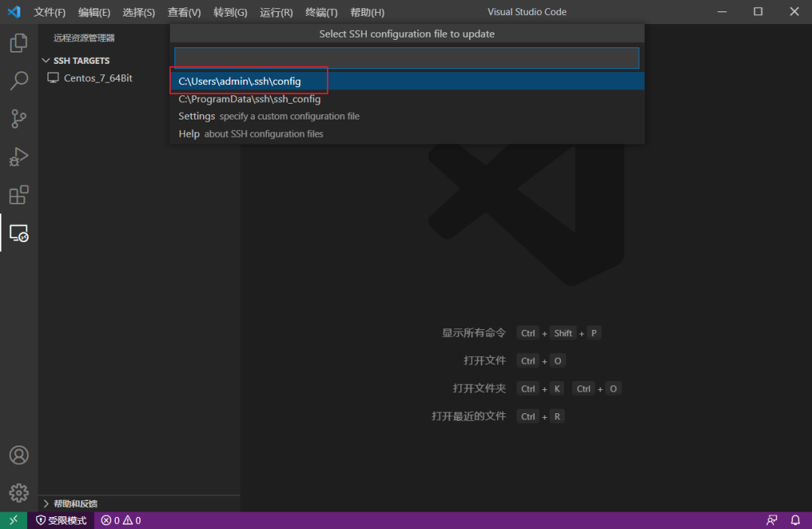
Task: Open the 帮助(H) menu
Action: click(x=367, y=12)
